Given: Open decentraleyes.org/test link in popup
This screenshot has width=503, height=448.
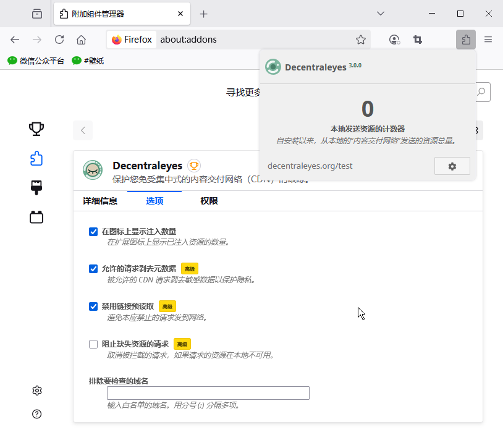Looking at the screenshot, I should [x=310, y=166].
